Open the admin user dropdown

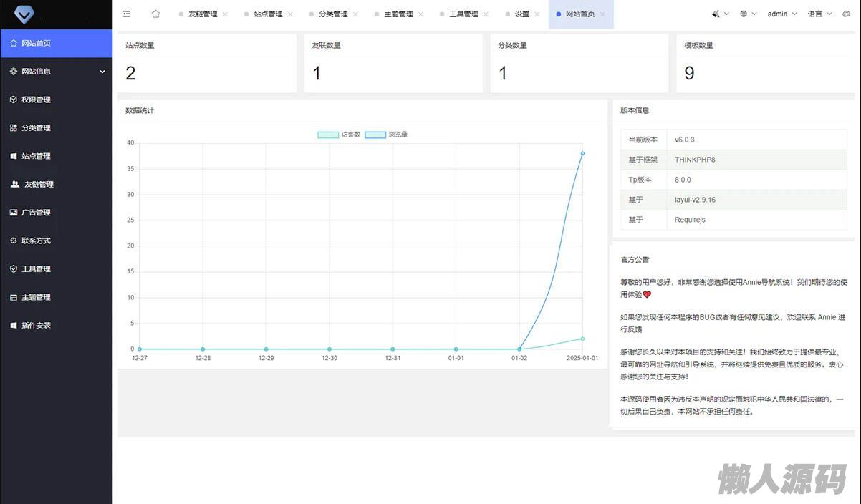click(781, 14)
